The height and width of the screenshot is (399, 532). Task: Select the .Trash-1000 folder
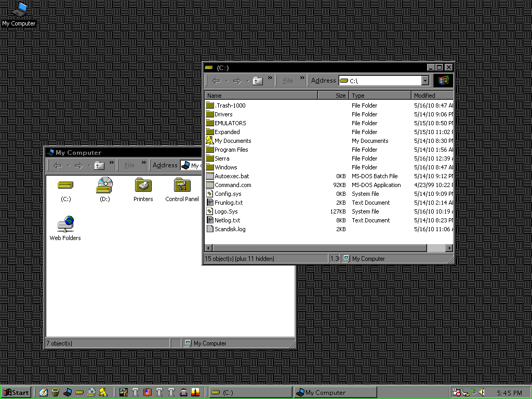click(225, 105)
